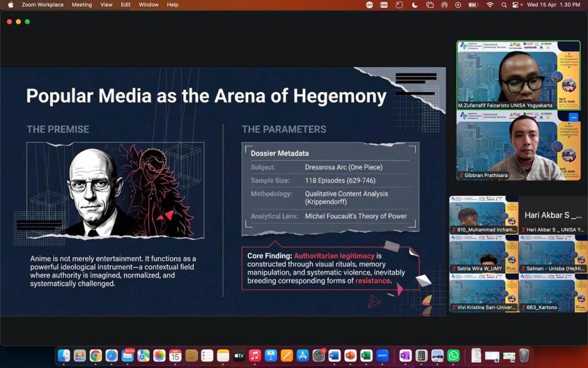Open WhatsApp from the dock
Image resolution: width=588 pixels, height=368 pixels.
coord(454,355)
